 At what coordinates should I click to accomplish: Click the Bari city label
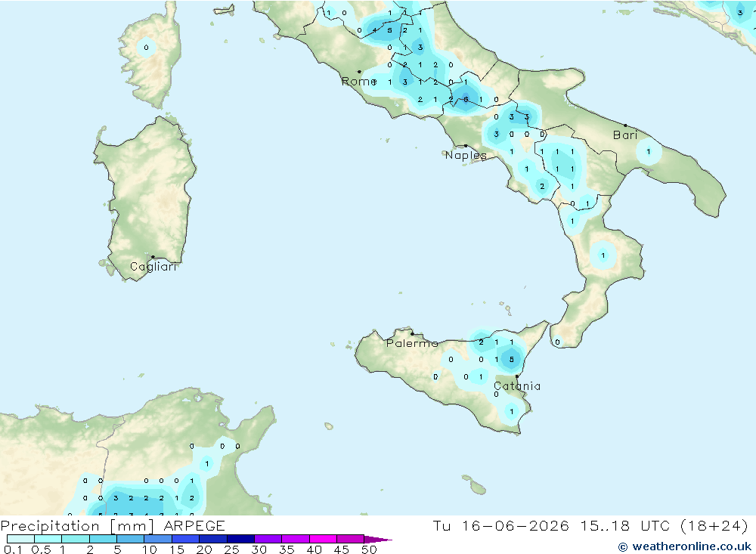pos(625,135)
